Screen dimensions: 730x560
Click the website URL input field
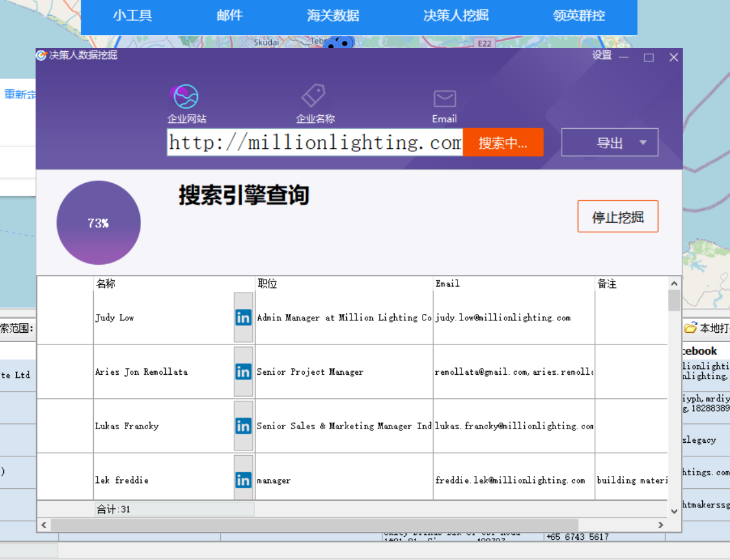point(315,142)
